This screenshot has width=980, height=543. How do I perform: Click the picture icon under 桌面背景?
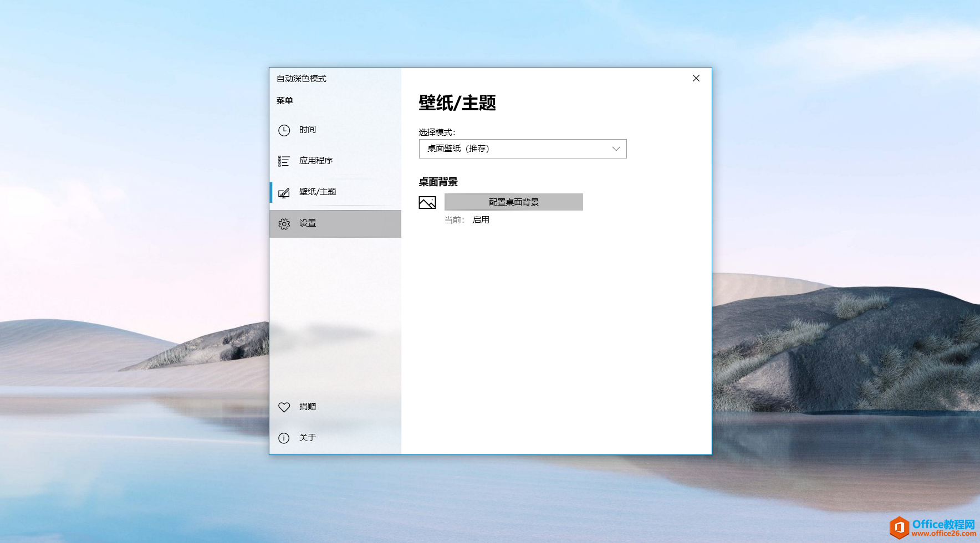point(427,203)
